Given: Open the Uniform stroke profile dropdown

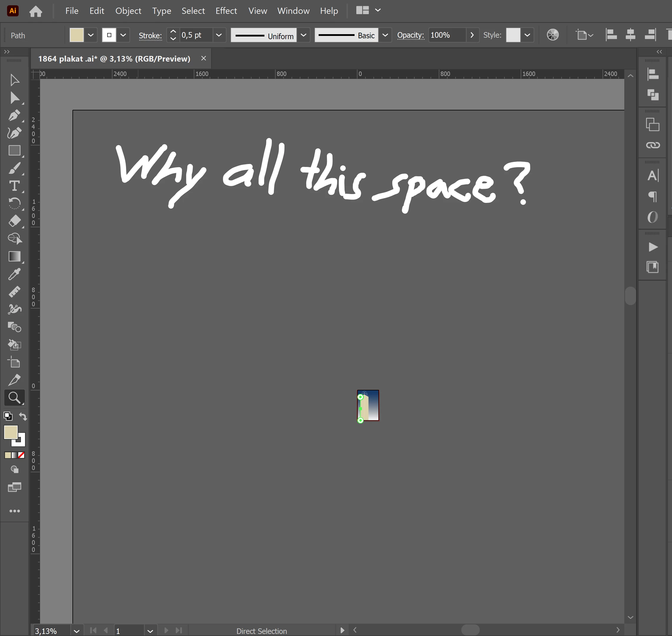Looking at the screenshot, I should (303, 35).
